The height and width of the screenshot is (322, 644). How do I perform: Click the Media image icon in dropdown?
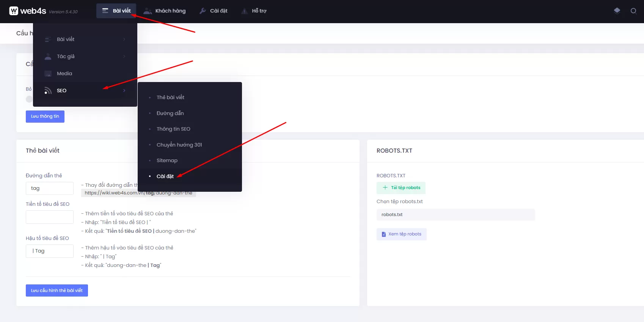[48, 74]
